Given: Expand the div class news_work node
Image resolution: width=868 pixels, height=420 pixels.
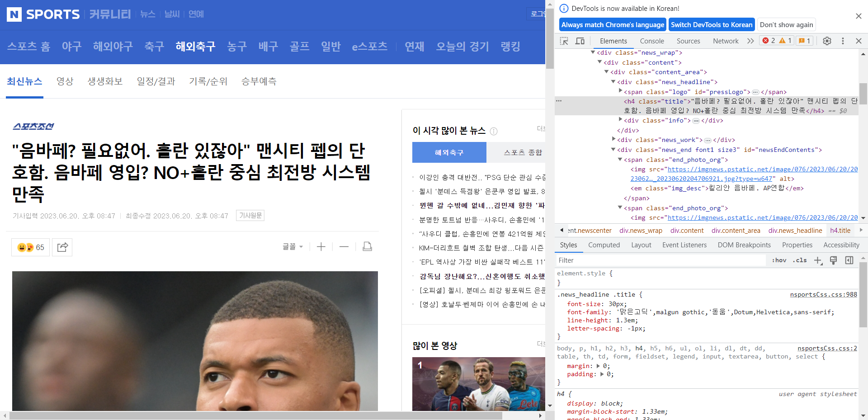Looking at the screenshot, I should pyautogui.click(x=613, y=139).
